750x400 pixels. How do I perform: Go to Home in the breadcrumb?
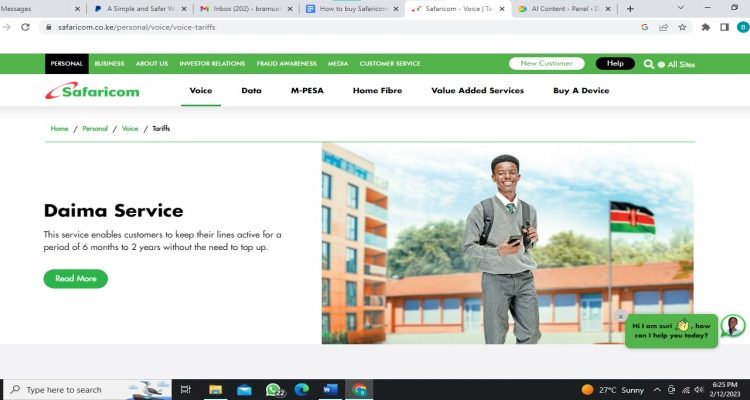coord(59,129)
